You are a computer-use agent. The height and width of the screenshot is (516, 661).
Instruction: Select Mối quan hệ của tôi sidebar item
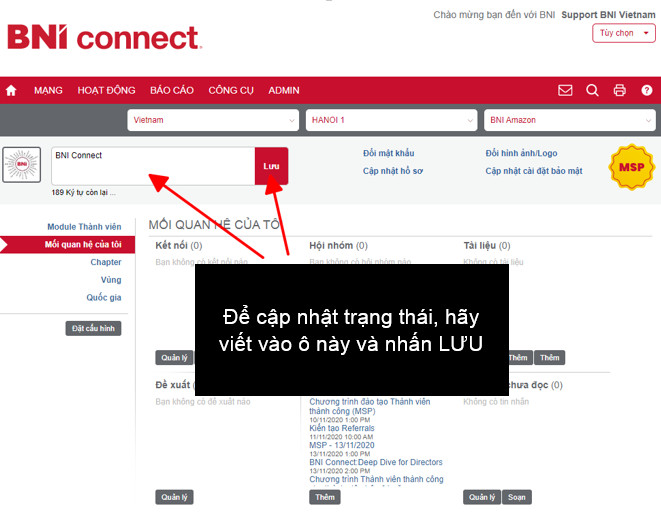[67, 245]
